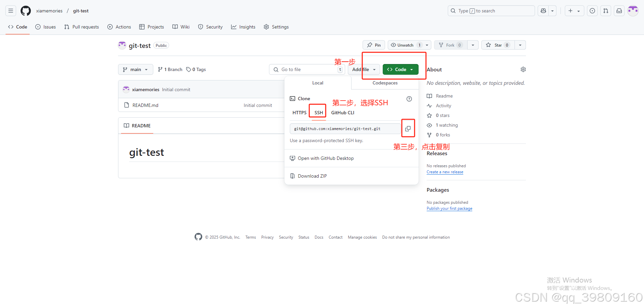Choose the SSH clone option
644x308 pixels.
[319, 113]
